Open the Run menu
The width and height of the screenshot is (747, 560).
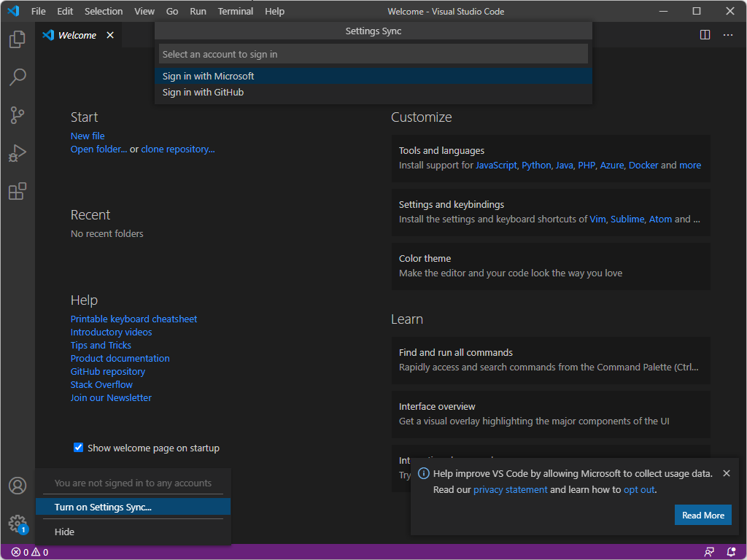click(x=198, y=11)
